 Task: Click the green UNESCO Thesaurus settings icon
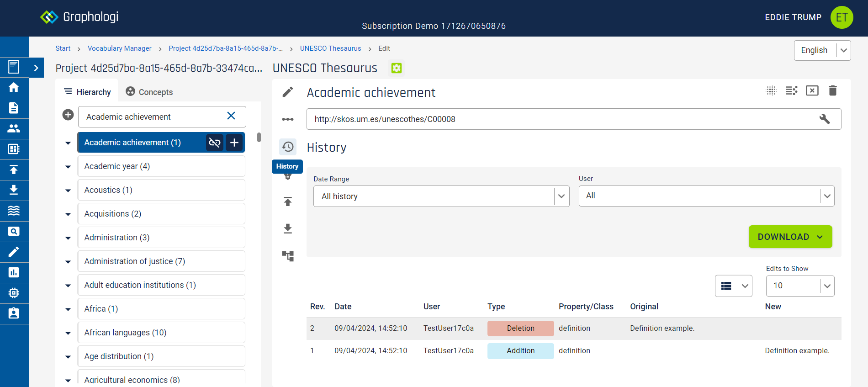tap(397, 68)
